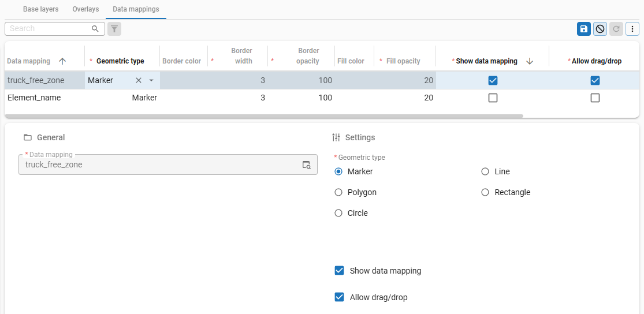
Task: Click into the Search field
Action: click(x=49, y=29)
